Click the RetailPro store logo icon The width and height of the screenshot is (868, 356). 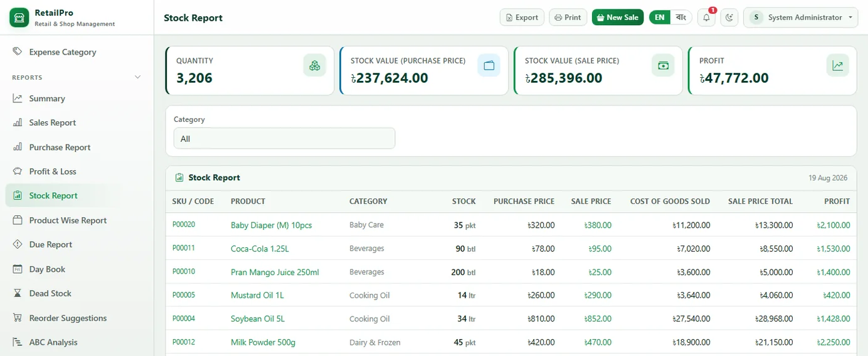(x=19, y=18)
